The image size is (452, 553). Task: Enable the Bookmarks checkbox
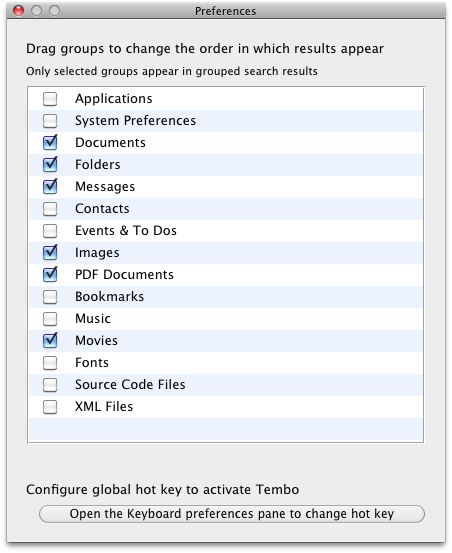point(50,297)
